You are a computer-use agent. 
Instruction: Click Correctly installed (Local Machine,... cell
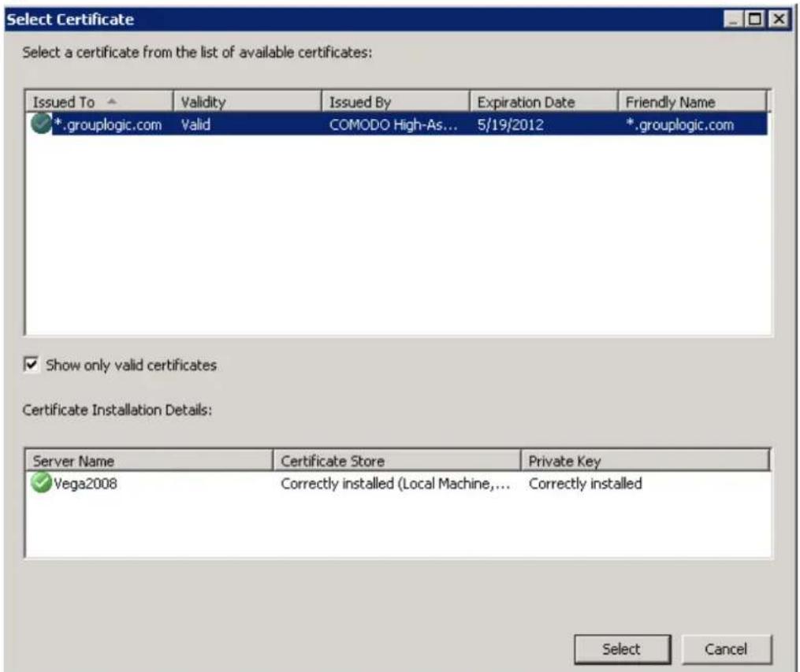click(x=396, y=484)
